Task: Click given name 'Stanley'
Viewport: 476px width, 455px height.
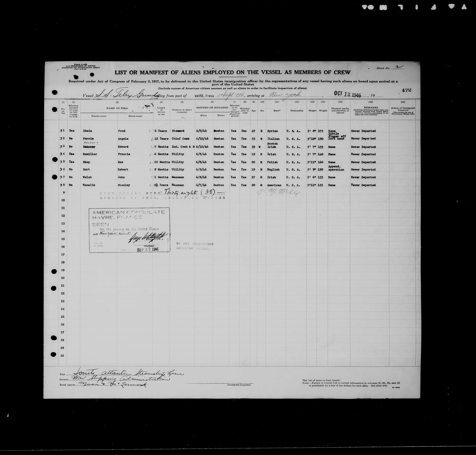Action: pos(124,185)
